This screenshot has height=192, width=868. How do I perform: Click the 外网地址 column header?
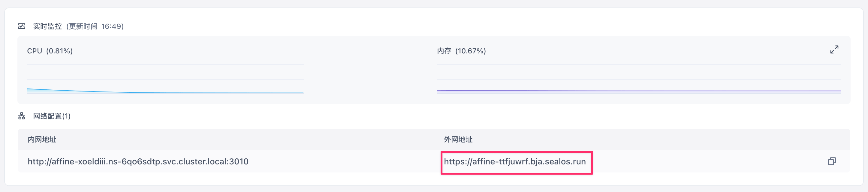[458, 139]
